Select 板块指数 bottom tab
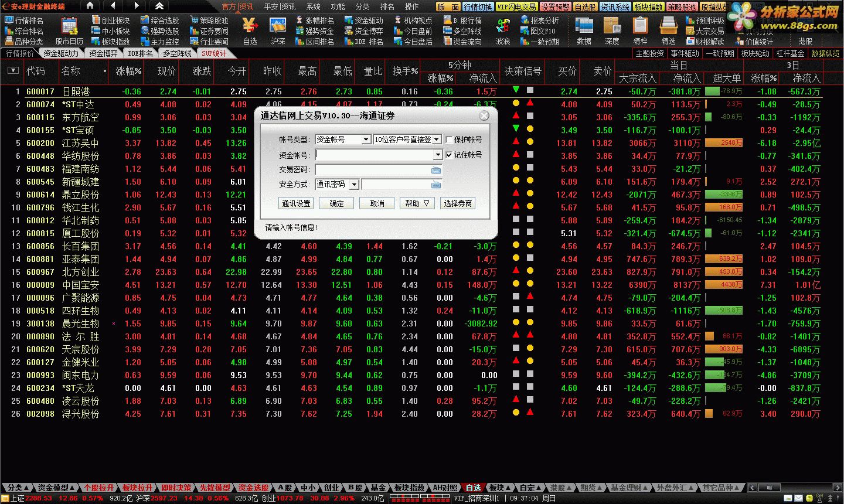Viewport: 844px width, 504px height. tap(409, 488)
